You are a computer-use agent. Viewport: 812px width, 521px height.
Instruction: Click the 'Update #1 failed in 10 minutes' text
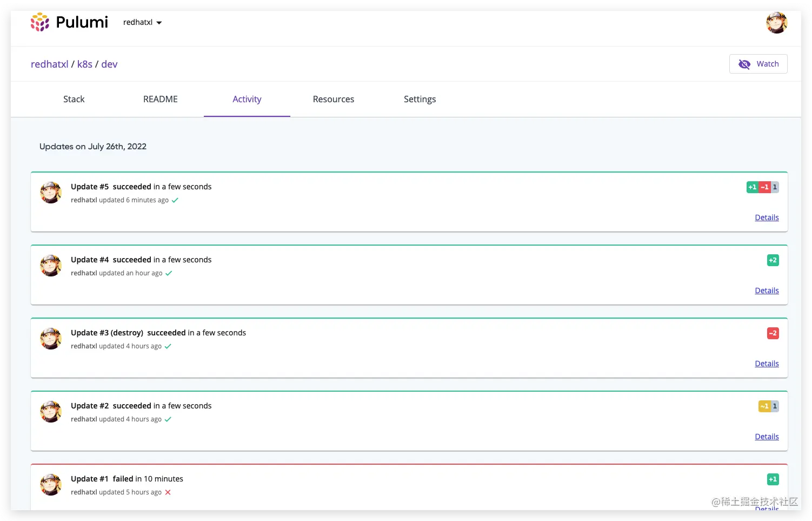127,479
